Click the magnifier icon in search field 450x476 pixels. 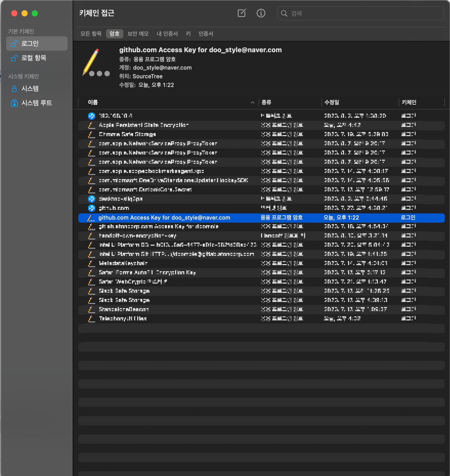tap(284, 13)
